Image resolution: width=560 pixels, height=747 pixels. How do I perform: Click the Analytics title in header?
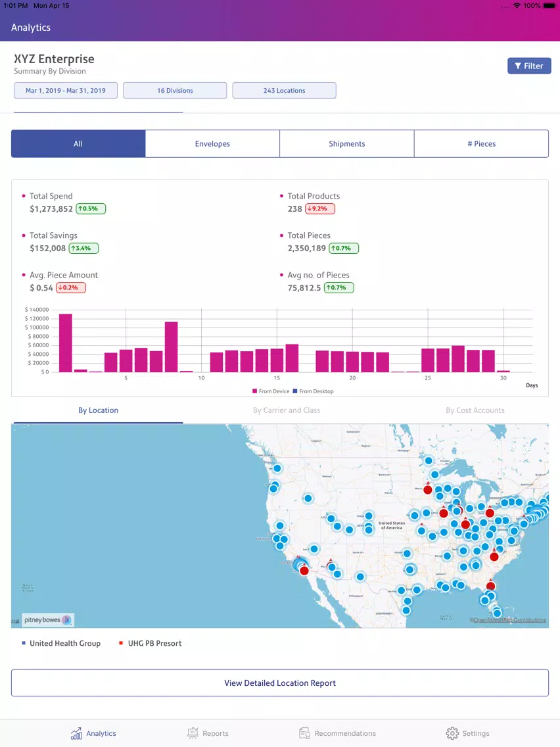click(x=31, y=28)
